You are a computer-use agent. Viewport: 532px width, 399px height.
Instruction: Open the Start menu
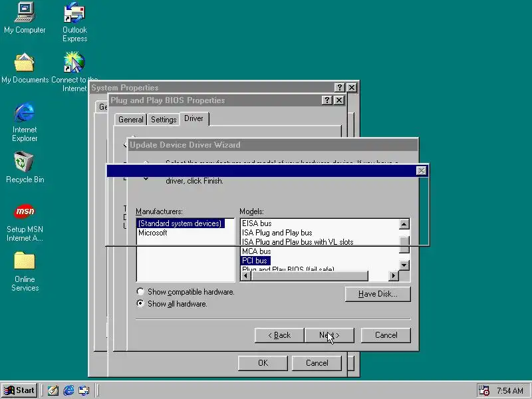pos(19,390)
